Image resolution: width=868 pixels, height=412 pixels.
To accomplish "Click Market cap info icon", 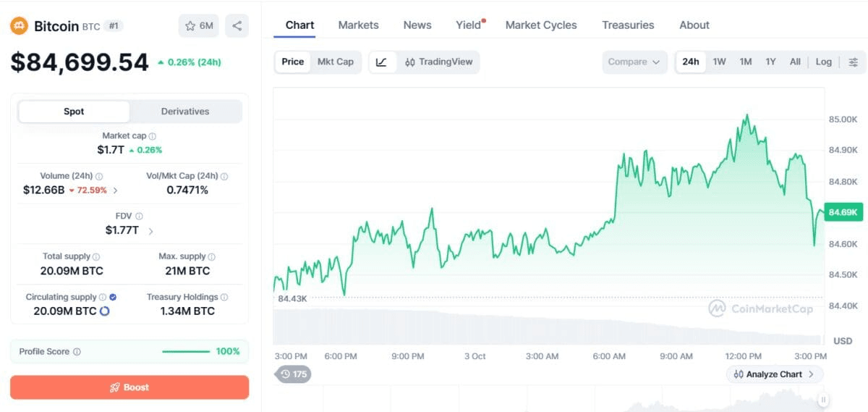I will tap(153, 136).
